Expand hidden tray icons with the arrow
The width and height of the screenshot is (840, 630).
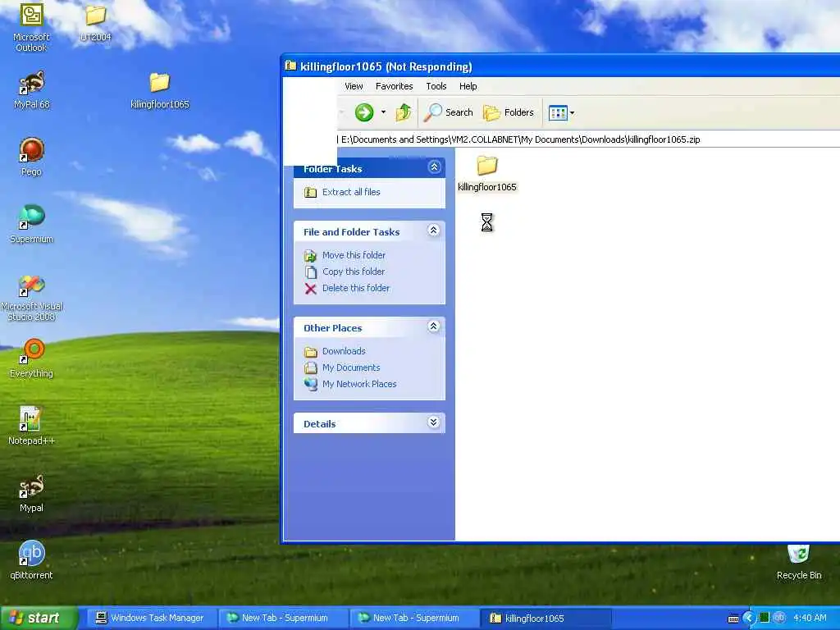click(749, 619)
